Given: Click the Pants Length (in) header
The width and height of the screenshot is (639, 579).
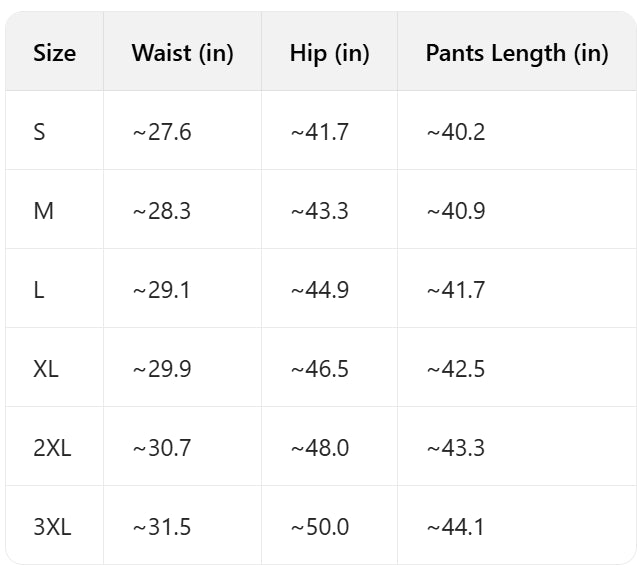Looking at the screenshot, I should pos(516,53).
